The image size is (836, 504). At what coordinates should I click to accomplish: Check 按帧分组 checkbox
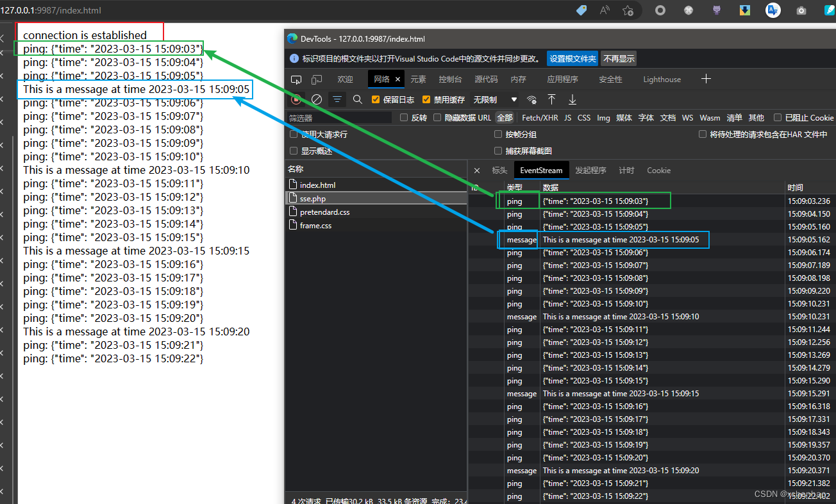point(498,134)
